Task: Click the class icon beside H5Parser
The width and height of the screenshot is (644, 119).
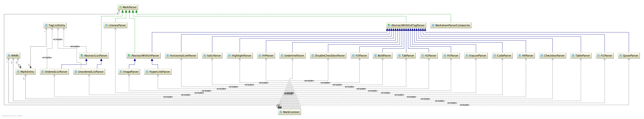Action: tap(445, 56)
